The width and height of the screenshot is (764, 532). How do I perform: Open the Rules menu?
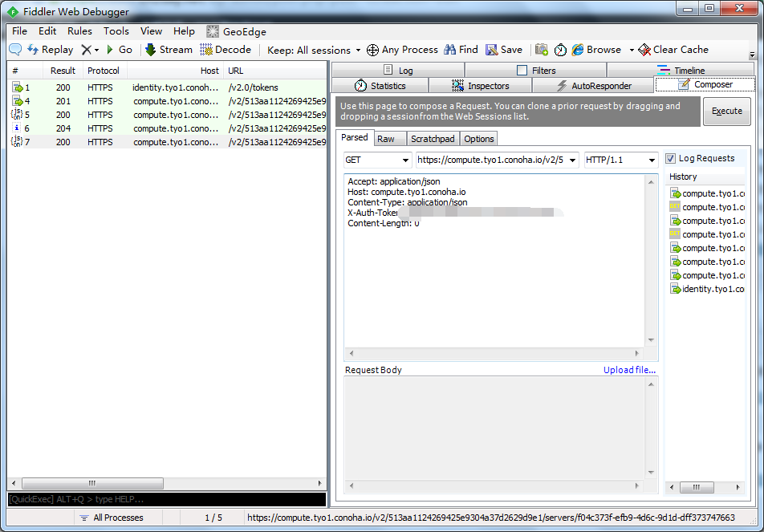click(x=80, y=31)
